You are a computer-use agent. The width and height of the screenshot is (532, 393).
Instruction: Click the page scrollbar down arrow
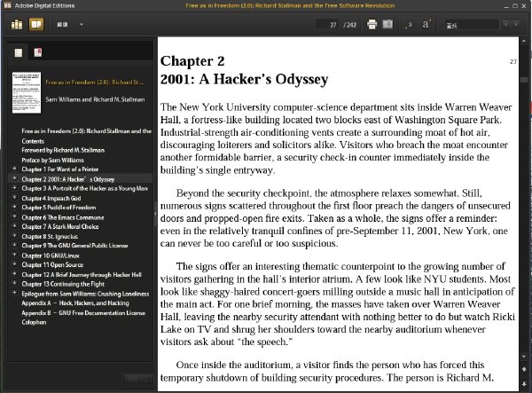click(524, 357)
